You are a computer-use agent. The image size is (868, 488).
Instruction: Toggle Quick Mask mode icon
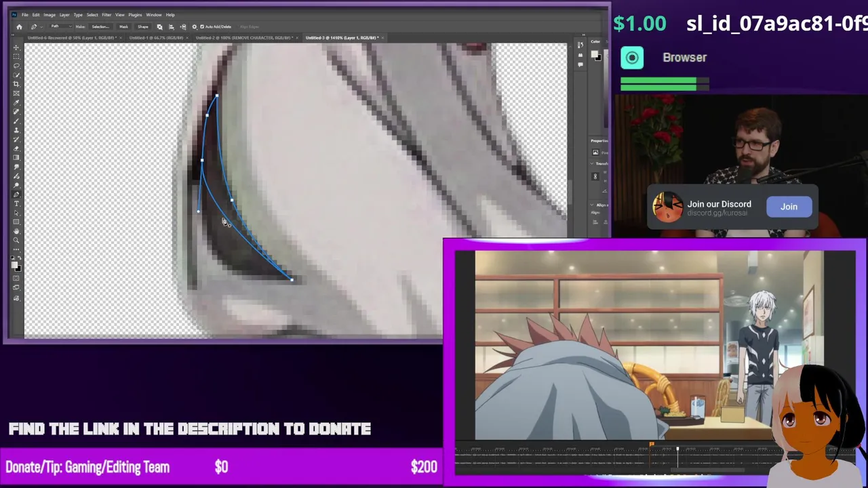[16, 279]
